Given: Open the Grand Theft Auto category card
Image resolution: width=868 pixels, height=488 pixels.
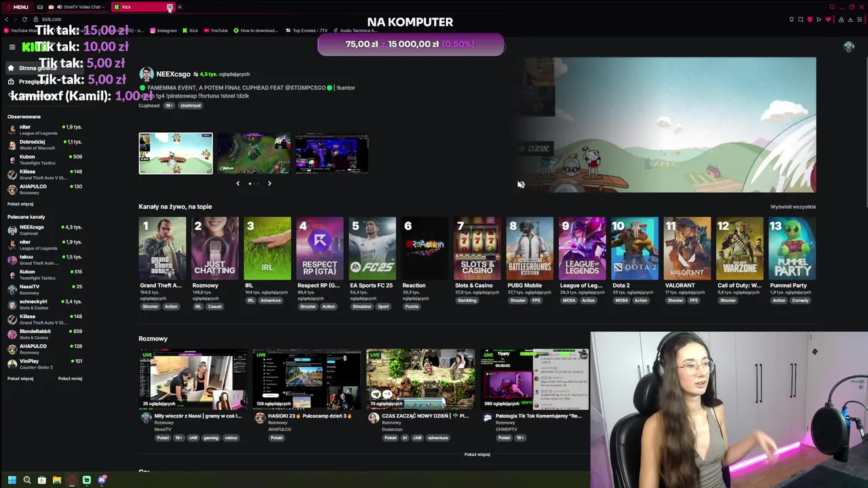Looking at the screenshot, I should click(162, 248).
